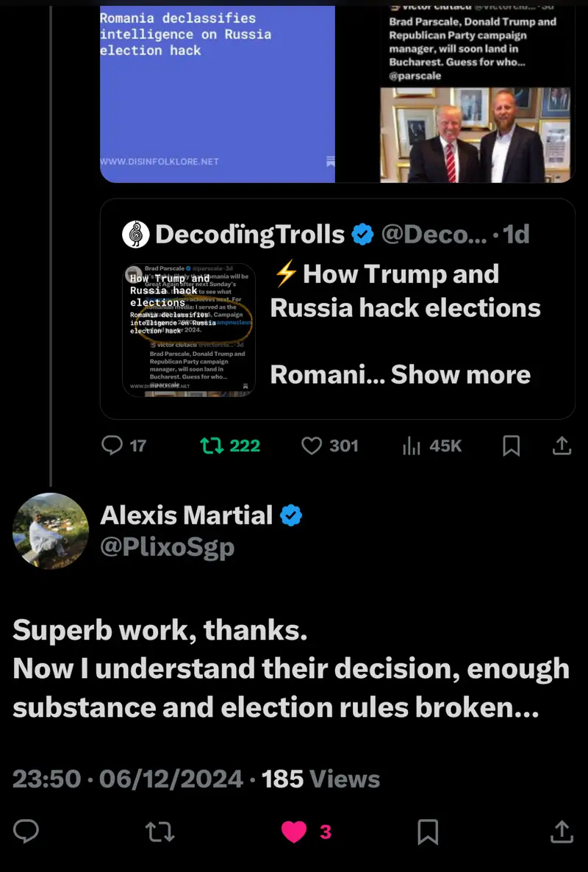Image resolution: width=588 pixels, height=872 pixels.
Task: Expand quoted tweet with Show more
Action: pos(460,374)
